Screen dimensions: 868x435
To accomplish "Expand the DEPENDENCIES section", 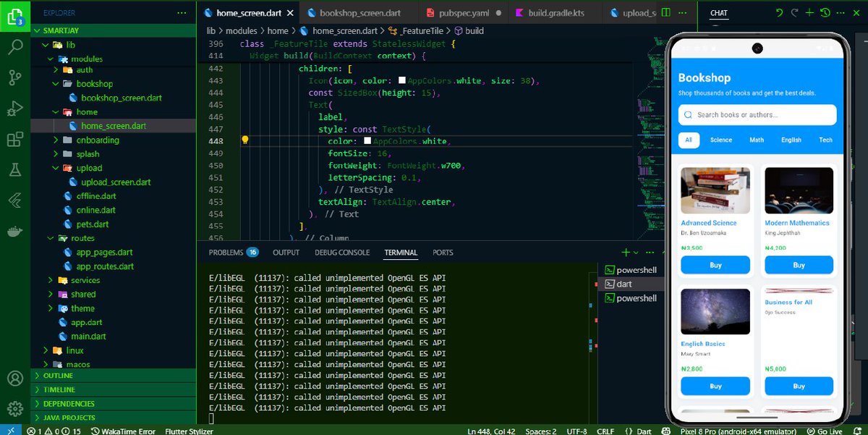I will coord(112,403).
